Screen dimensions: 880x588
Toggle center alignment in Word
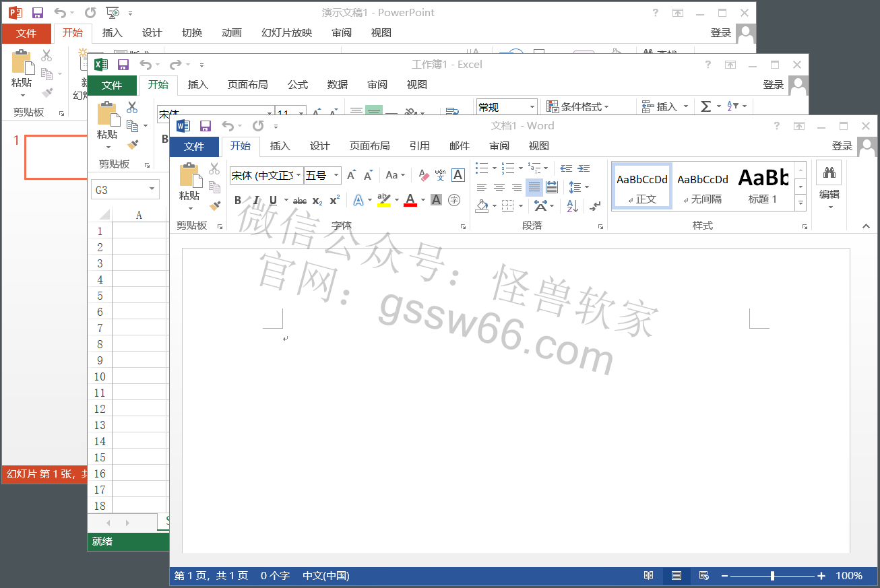(499, 187)
